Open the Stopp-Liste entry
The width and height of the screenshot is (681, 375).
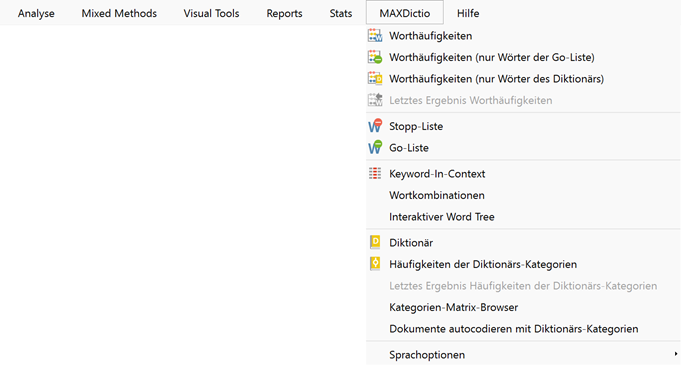pyautogui.click(x=416, y=126)
